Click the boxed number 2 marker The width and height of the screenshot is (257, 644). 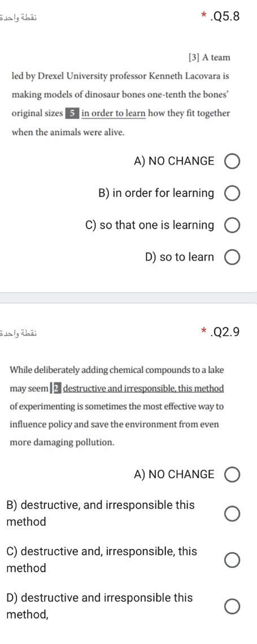coord(55,389)
